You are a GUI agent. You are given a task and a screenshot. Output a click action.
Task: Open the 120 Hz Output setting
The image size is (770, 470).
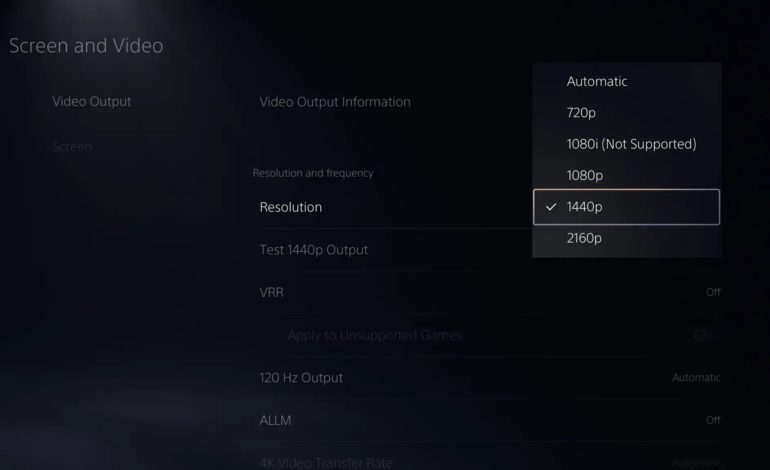coord(301,377)
